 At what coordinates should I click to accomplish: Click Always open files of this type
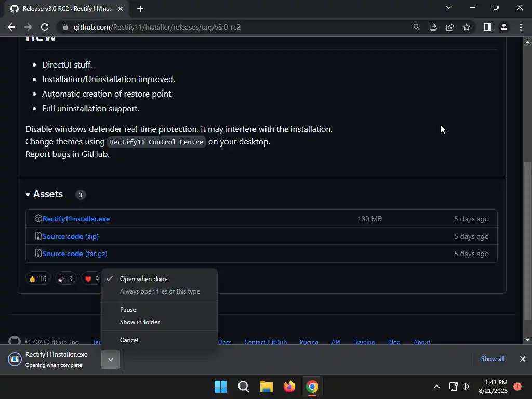point(159,291)
